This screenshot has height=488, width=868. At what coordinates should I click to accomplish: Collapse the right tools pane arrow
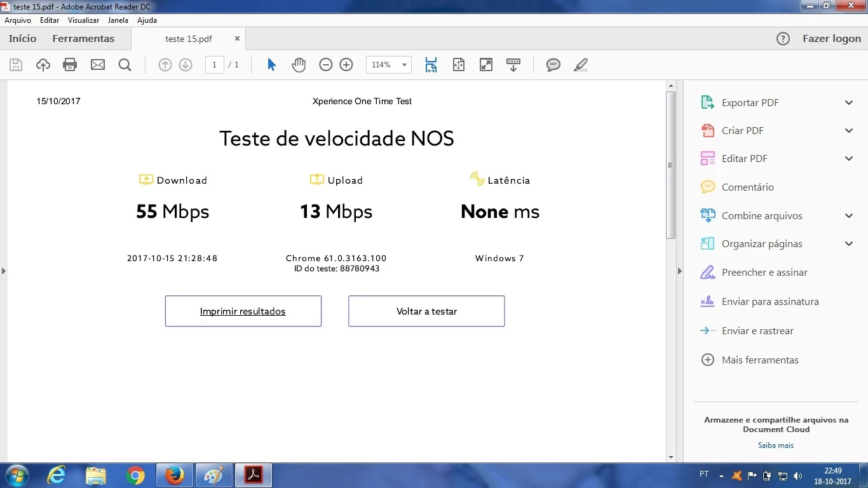[679, 271]
